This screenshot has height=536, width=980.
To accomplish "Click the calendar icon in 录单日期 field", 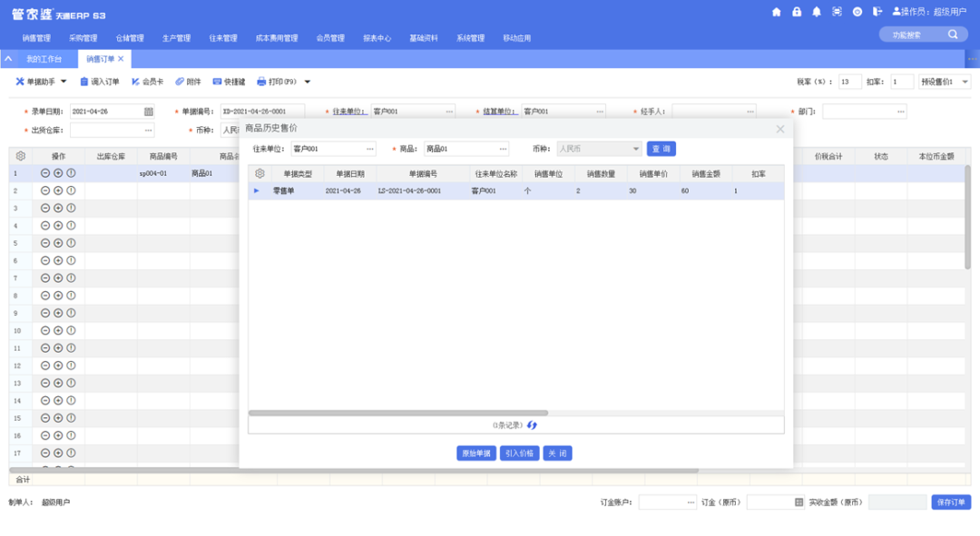I will (149, 112).
